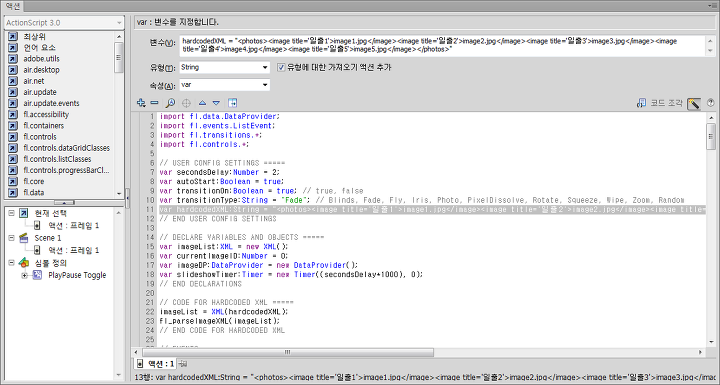
Task: Toggle the 유형에 대한 가져오기 액션 추가 checkbox
Action: (x=281, y=68)
